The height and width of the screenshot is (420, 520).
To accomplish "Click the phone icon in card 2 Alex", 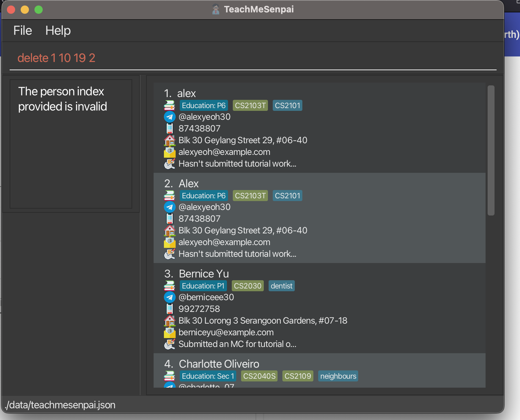I will coord(169,219).
